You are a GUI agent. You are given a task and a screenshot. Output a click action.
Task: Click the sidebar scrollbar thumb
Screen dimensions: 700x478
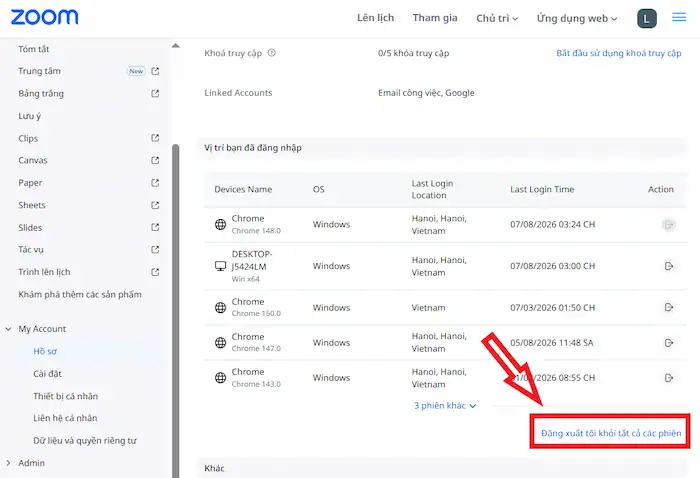click(x=175, y=310)
